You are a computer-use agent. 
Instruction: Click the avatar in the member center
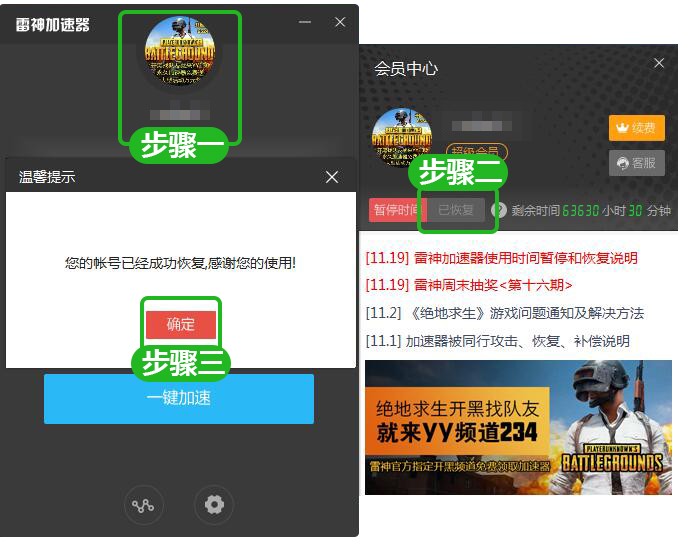[x=401, y=137]
